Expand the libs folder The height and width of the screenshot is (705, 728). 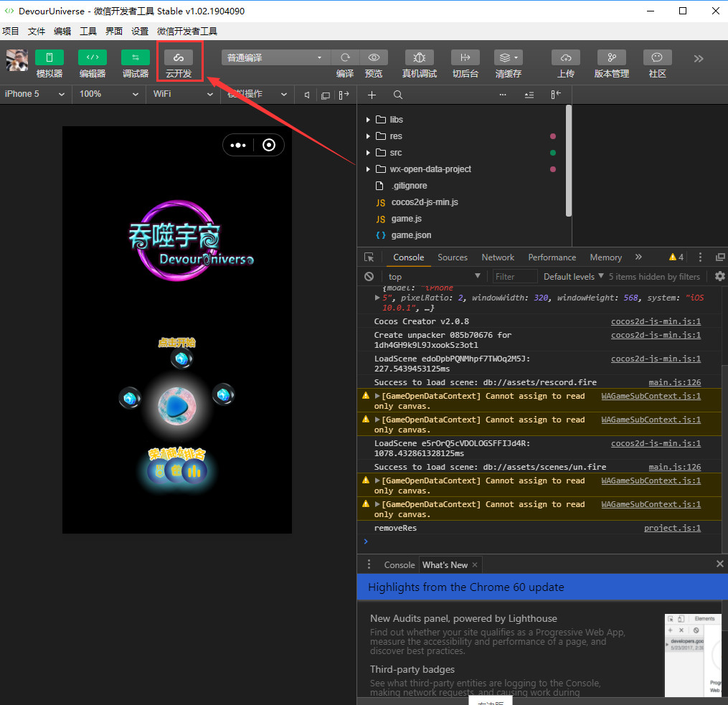(368, 120)
